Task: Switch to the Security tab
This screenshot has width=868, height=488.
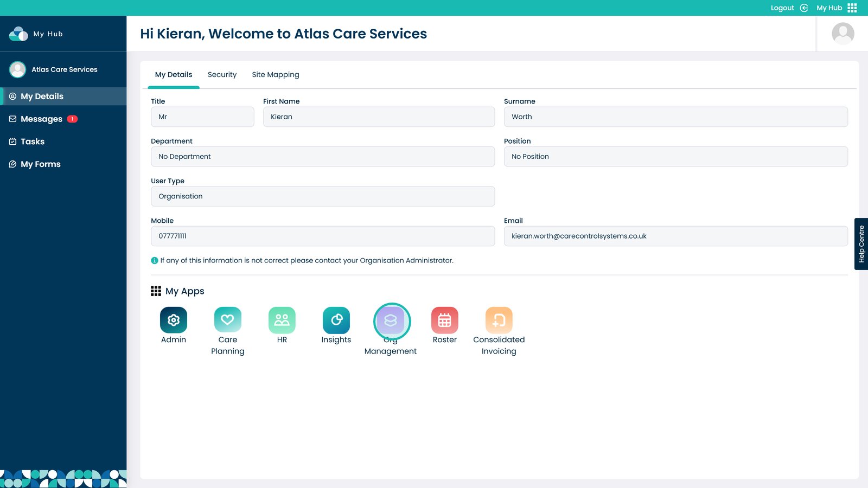Action: coord(222,75)
